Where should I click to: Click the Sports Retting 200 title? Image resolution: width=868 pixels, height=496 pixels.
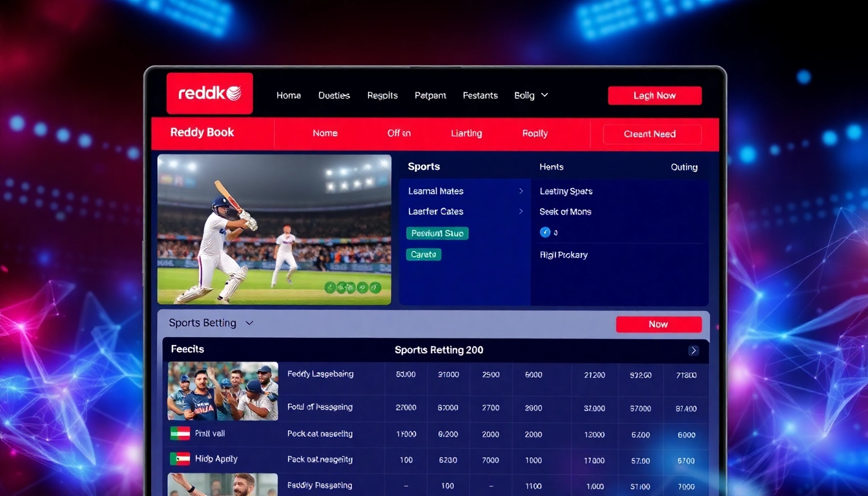click(x=439, y=350)
